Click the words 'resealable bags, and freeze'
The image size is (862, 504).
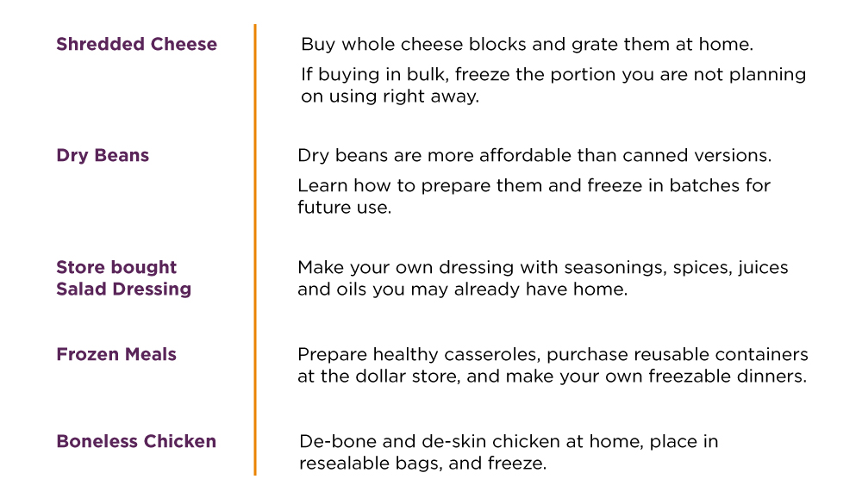tap(422, 464)
